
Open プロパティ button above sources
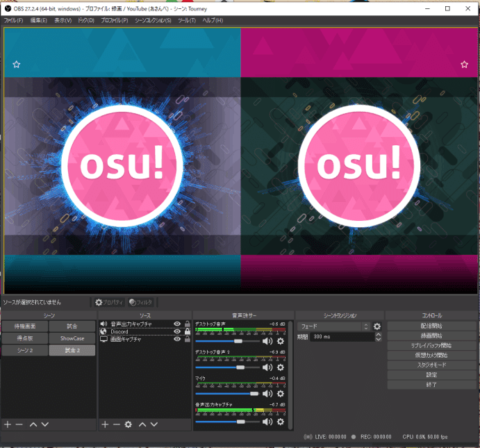(109, 302)
